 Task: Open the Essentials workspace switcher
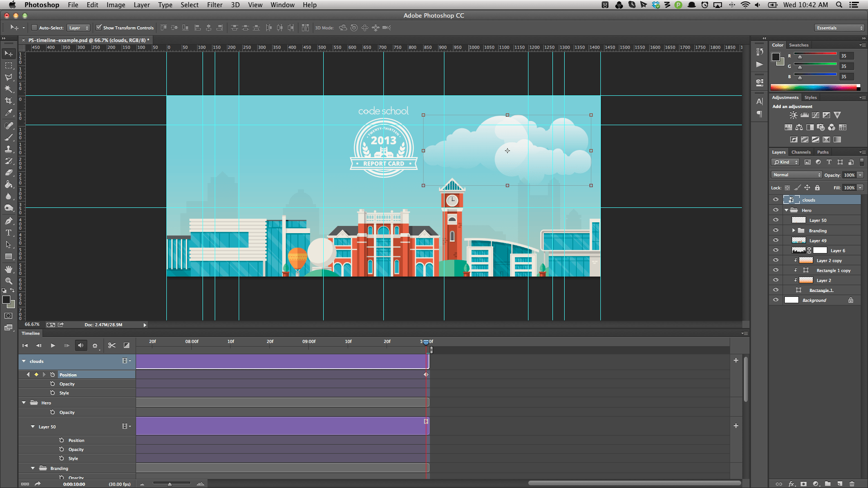coord(840,28)
